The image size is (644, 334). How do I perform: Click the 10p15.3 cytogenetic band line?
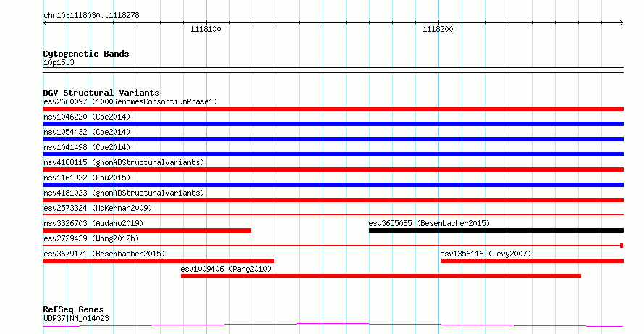(333, 70)
